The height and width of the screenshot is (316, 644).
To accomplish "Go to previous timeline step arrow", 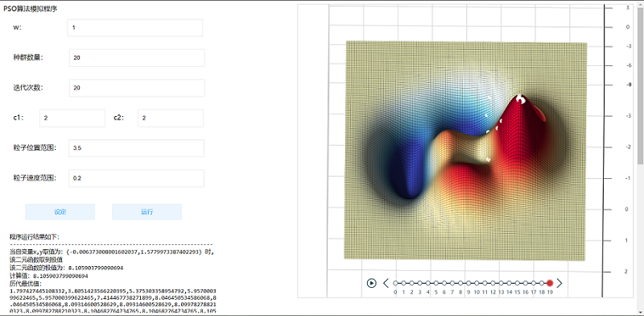I will point(386,283).
